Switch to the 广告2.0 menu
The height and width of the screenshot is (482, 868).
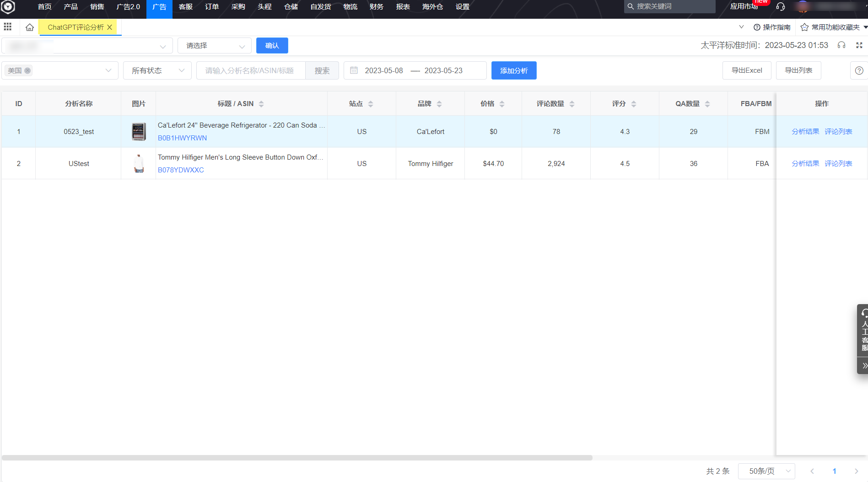[x=128, y=7]
